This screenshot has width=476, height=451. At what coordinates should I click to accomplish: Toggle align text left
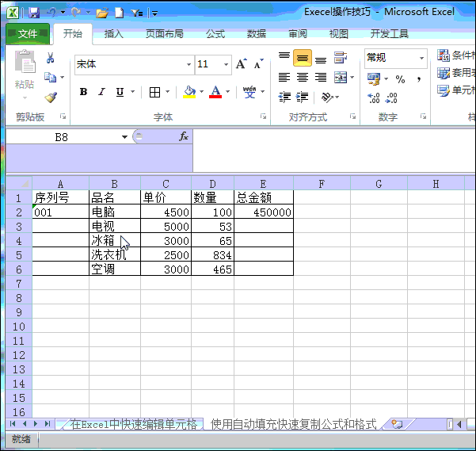click(x=284, y=78)
